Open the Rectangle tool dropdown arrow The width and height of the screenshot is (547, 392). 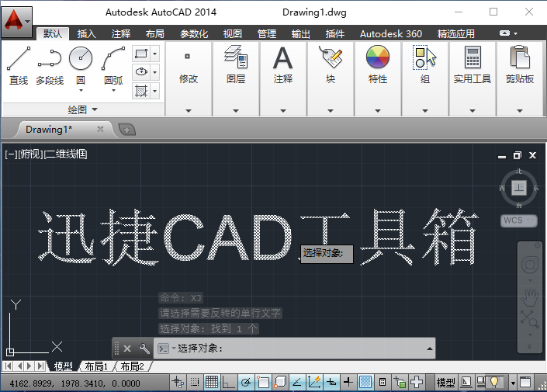[155, 54]
